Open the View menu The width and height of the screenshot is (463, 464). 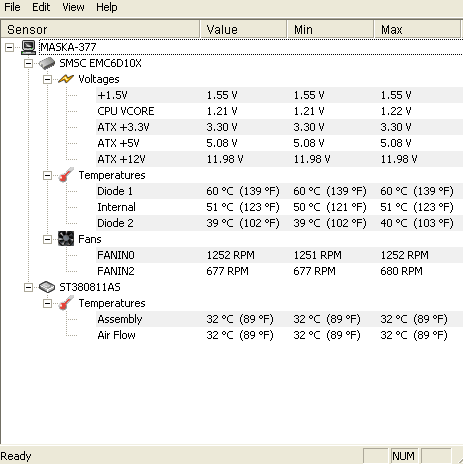click(x=73, y=7)
